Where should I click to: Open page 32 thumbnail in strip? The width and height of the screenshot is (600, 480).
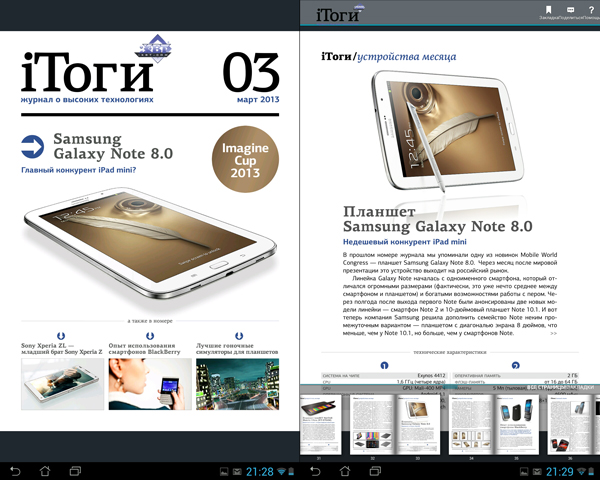(x=372, y=424)
